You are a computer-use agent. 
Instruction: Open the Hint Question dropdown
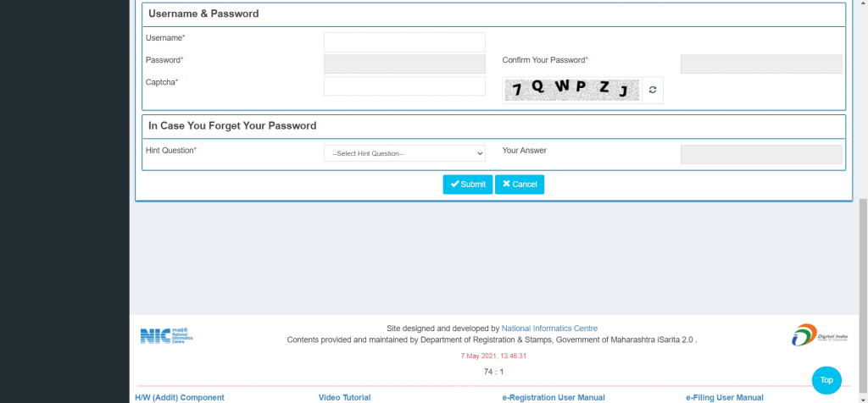pos(404,153)
